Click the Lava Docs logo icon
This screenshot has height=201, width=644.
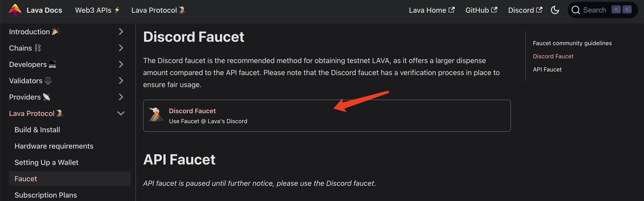click(15, 10)
